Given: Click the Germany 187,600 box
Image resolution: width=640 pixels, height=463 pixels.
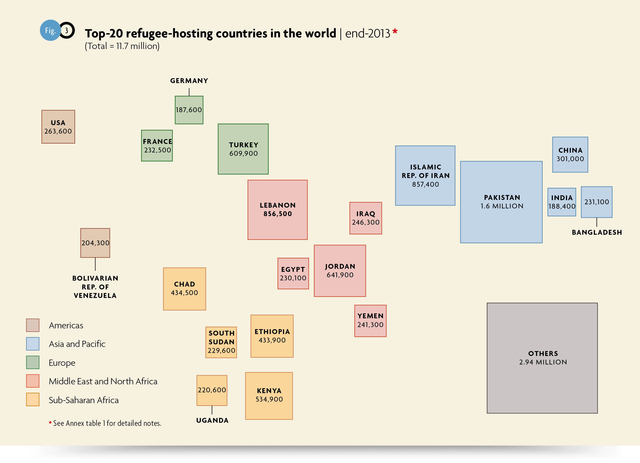Looking at the screenshot, I should tap(189, 110).
